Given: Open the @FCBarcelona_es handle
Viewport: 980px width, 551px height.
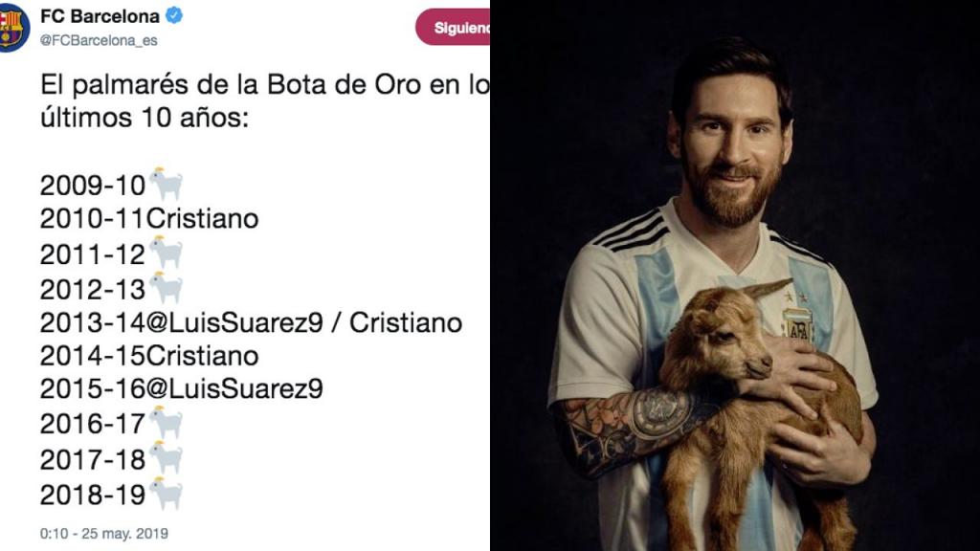Looking at the screenshot, I should click(x=99, y=40).
